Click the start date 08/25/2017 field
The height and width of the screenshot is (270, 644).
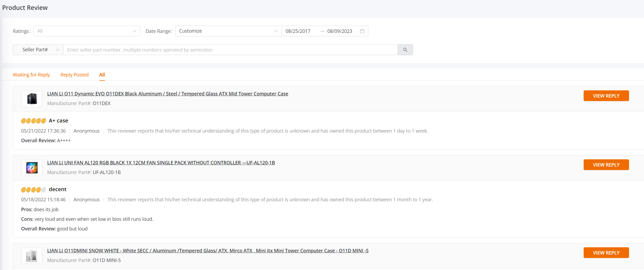(x=298, y=31)
